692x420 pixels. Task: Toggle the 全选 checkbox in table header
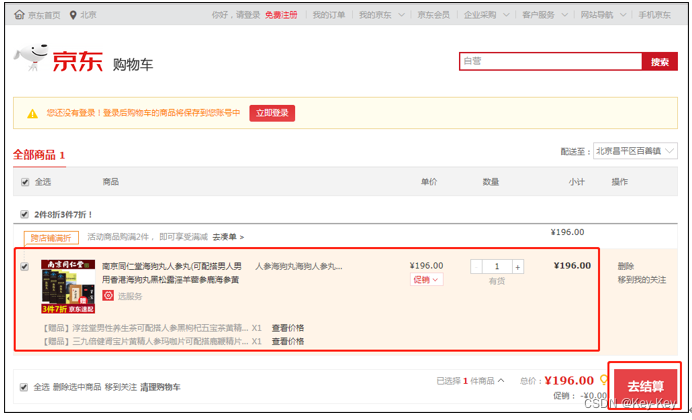[x=25, y=182]
